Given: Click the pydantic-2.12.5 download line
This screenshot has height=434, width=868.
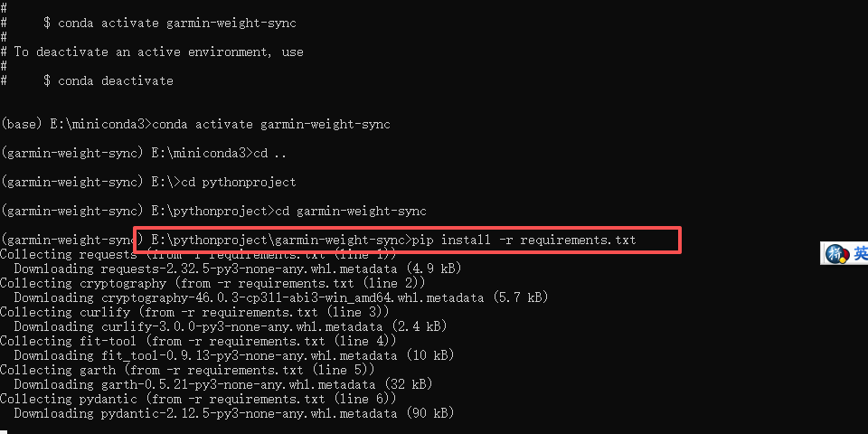Looking at the screenshot, I should pos(234,413).
